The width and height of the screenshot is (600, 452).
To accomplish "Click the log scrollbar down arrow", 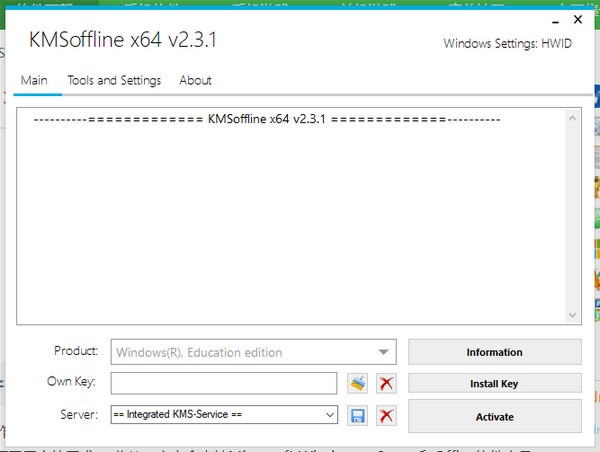I will click(x=572, y=315).
